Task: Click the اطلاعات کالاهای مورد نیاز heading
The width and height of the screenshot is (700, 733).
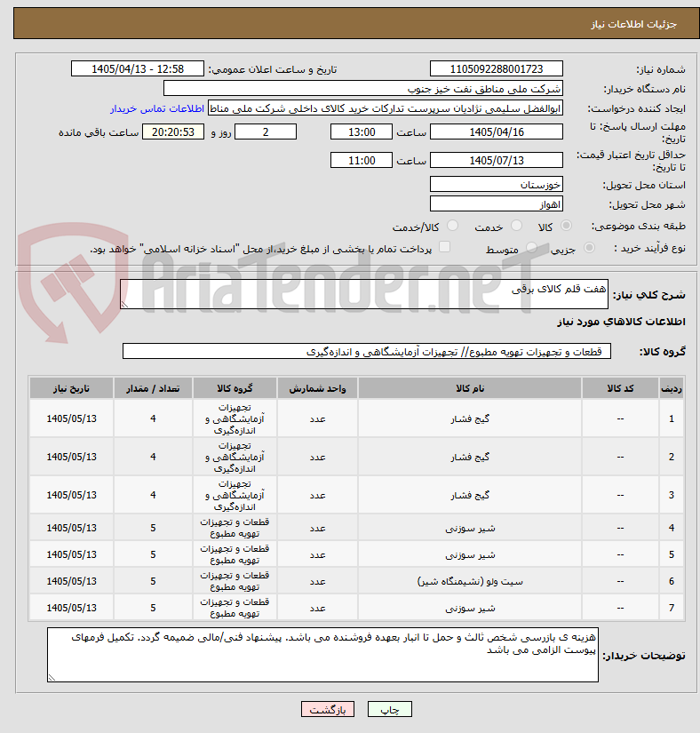Action: coord(621,322)
